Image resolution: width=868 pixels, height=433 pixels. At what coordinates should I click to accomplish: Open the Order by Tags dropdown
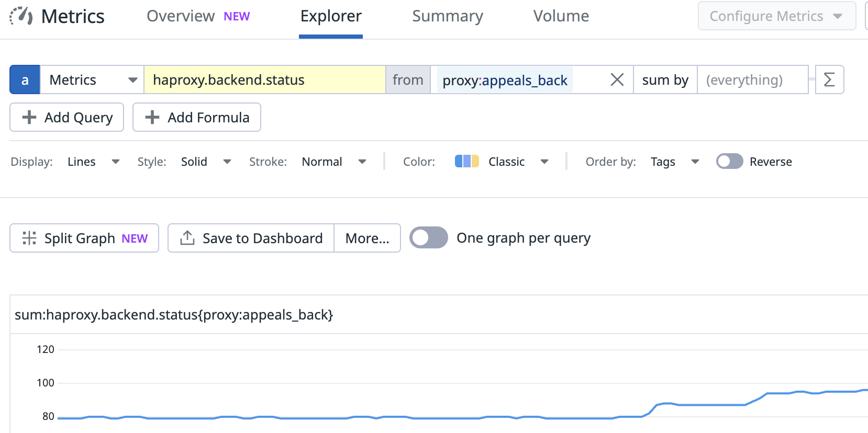tap(674, 162)
